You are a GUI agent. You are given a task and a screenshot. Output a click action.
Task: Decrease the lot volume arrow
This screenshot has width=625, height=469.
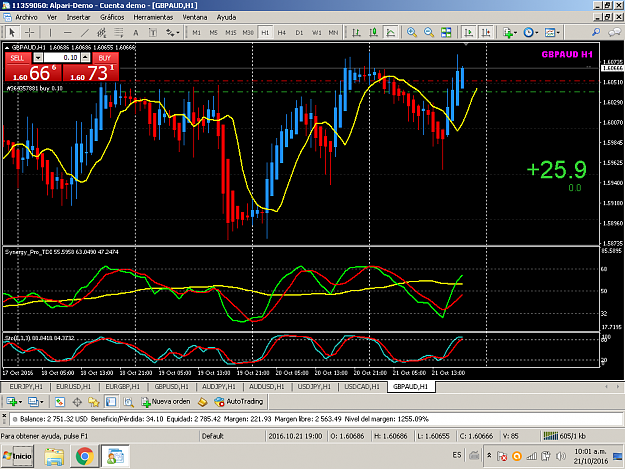point(38,58)
